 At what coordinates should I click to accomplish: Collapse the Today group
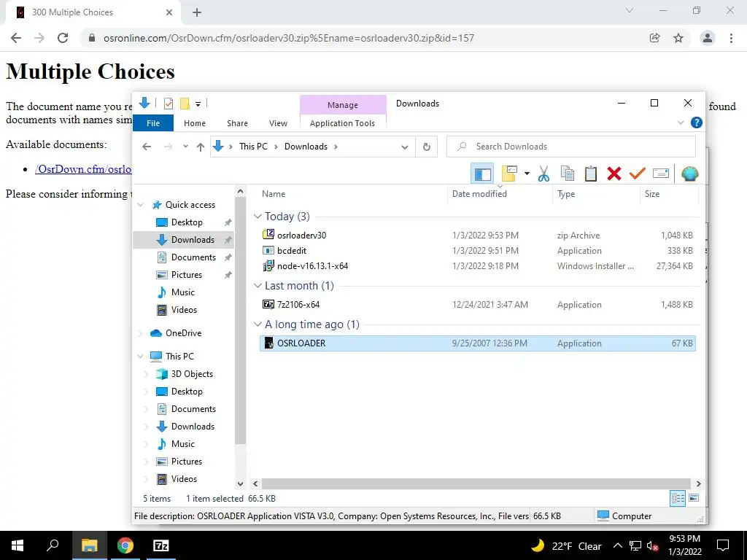(x=258, y=217)
